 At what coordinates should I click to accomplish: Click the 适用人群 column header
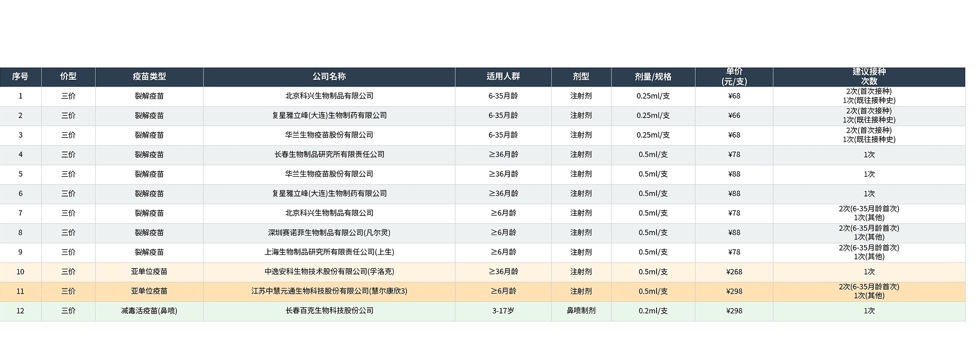(503, 77)
